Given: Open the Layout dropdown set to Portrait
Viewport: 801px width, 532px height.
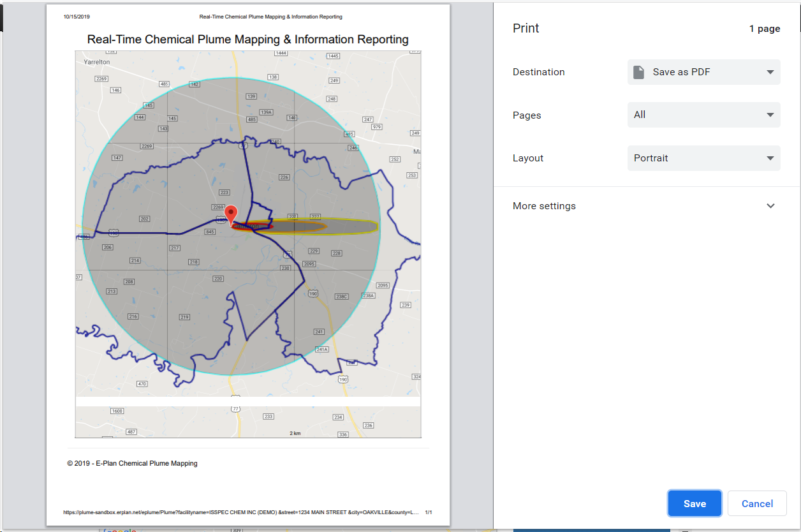Looking at the screenshot, I should (x=703, y=158).
